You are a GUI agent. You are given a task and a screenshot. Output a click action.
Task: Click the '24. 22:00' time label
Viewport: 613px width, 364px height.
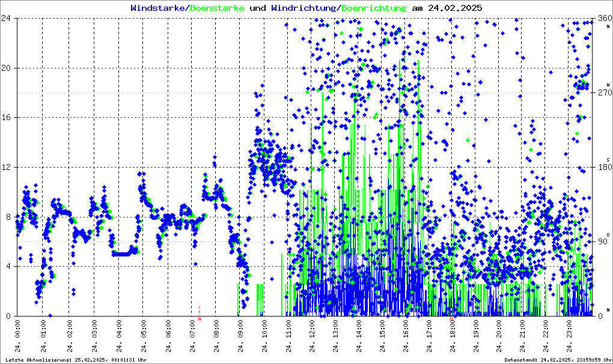pyautogui.click(x=546, y=336)
